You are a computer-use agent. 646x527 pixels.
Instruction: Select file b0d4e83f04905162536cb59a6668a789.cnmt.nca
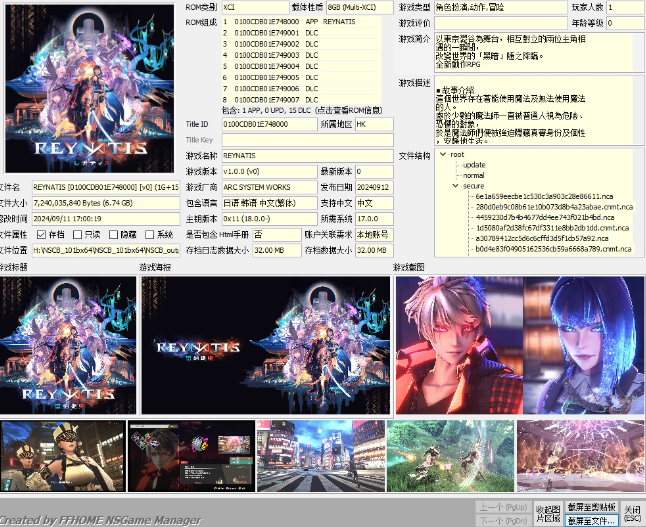click(553, 249)
